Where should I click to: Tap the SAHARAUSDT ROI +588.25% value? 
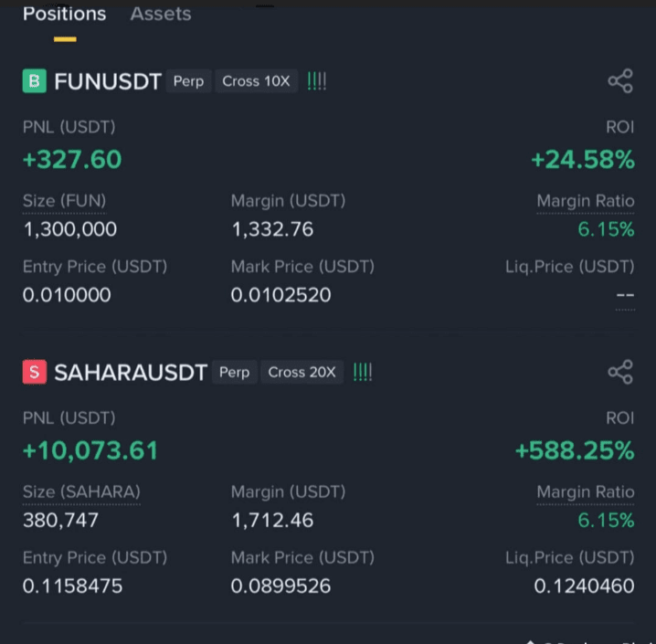click(575, 451)
